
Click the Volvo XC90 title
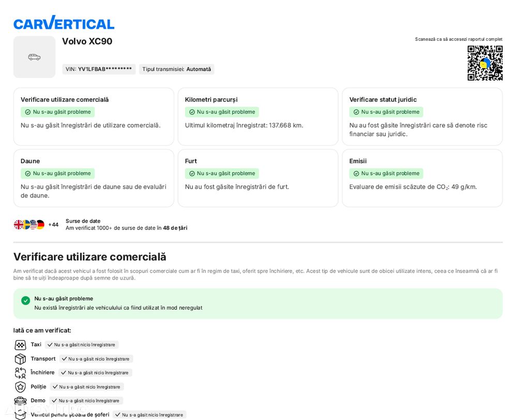click(87, 41)
